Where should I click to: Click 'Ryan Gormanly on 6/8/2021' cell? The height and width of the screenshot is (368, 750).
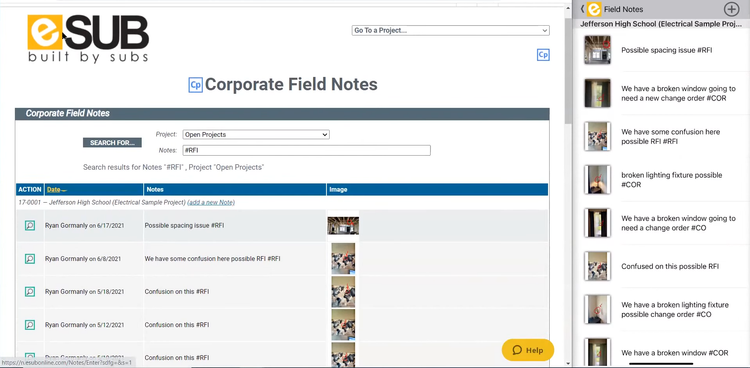[83, 259]
